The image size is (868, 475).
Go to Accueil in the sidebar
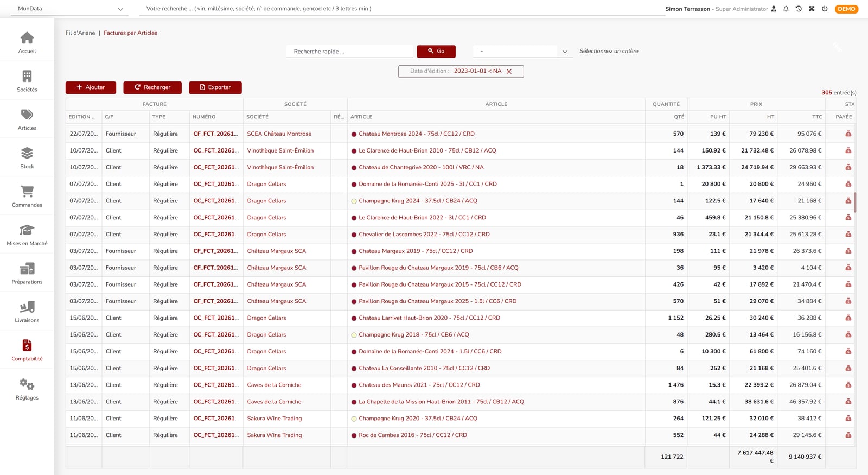pos(27,42)
